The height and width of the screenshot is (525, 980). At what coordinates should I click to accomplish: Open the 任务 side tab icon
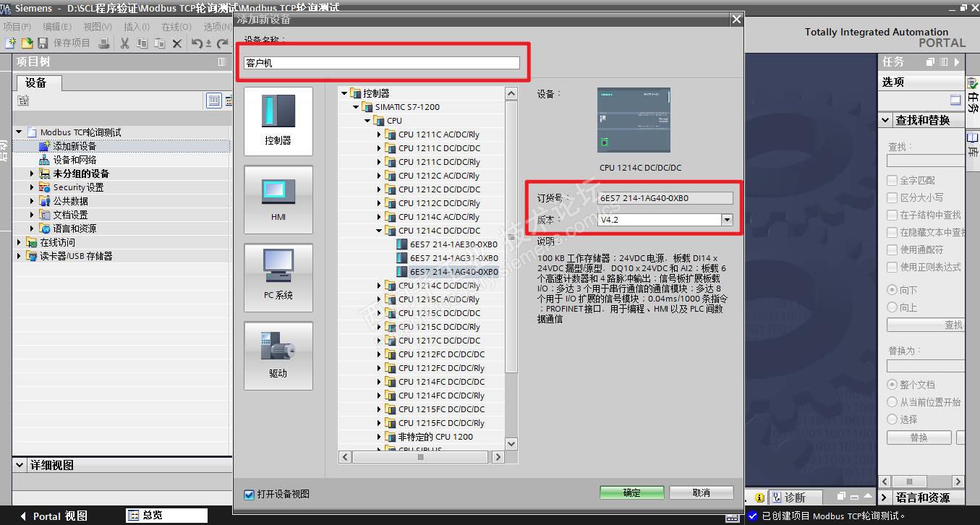[973, 84]
